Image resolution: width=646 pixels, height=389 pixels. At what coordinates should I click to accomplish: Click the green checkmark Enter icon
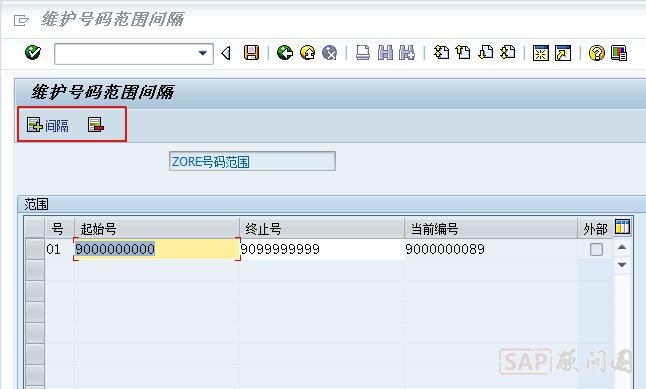[33, 53]
